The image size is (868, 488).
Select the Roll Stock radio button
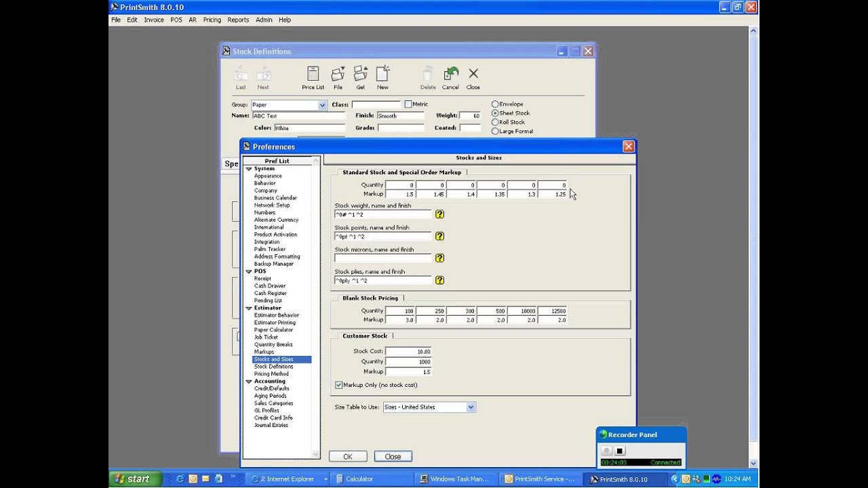(x=495, y=122)
